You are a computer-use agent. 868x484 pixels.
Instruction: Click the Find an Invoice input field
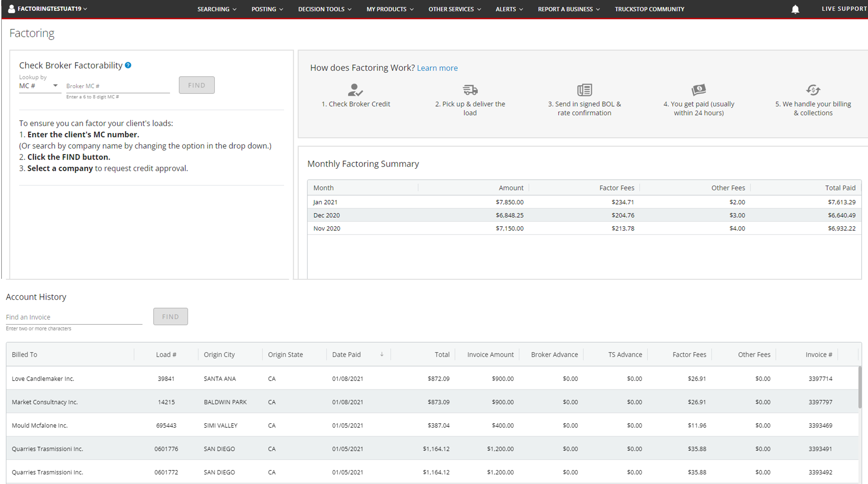pos(70,316)
